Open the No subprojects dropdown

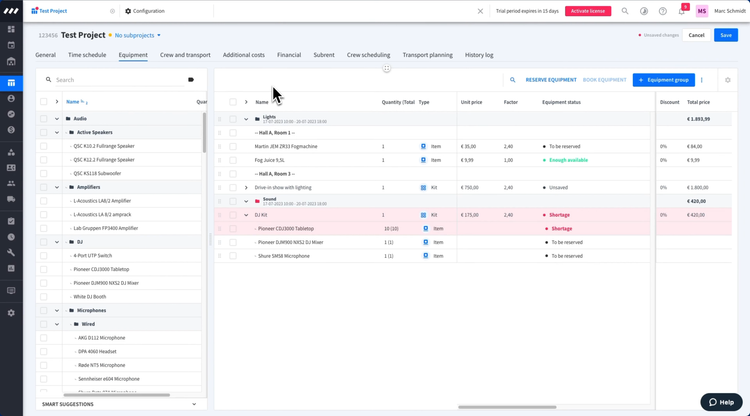tap(137, 35)
